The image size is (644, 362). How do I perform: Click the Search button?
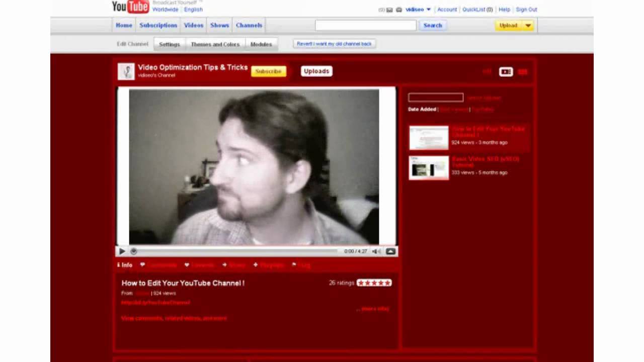click(x=433, y=26)
